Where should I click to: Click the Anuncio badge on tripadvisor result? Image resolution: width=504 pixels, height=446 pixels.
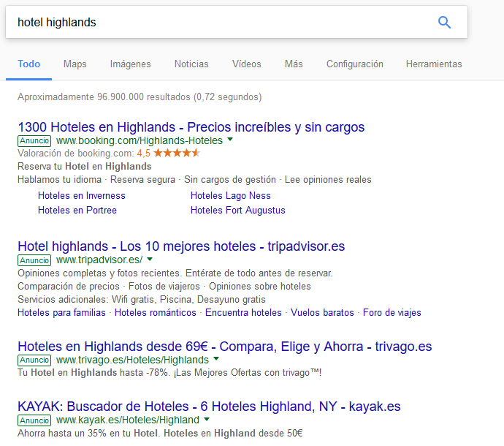[34, 260]
